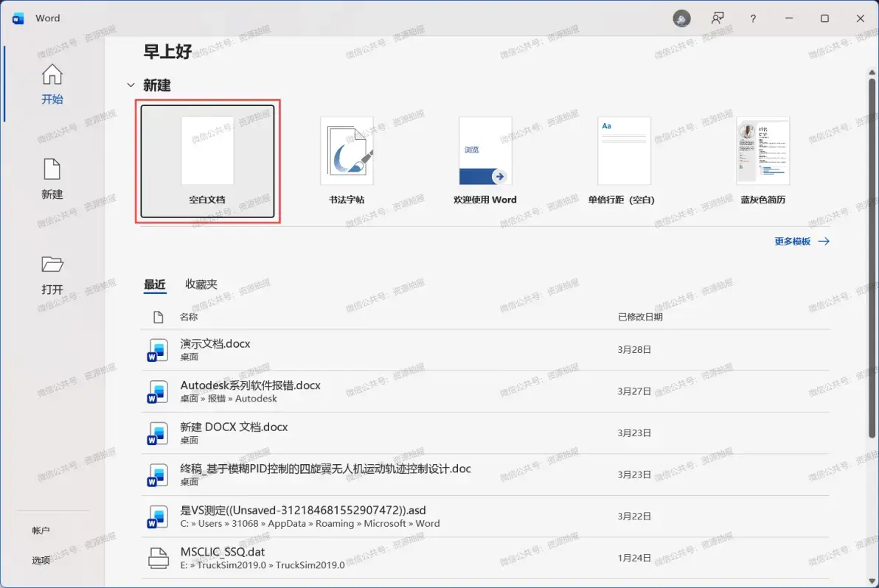This screenshot has width=879, height=588.
Task: Open 演示文档.docx from recent list
Action: (485, 350)
